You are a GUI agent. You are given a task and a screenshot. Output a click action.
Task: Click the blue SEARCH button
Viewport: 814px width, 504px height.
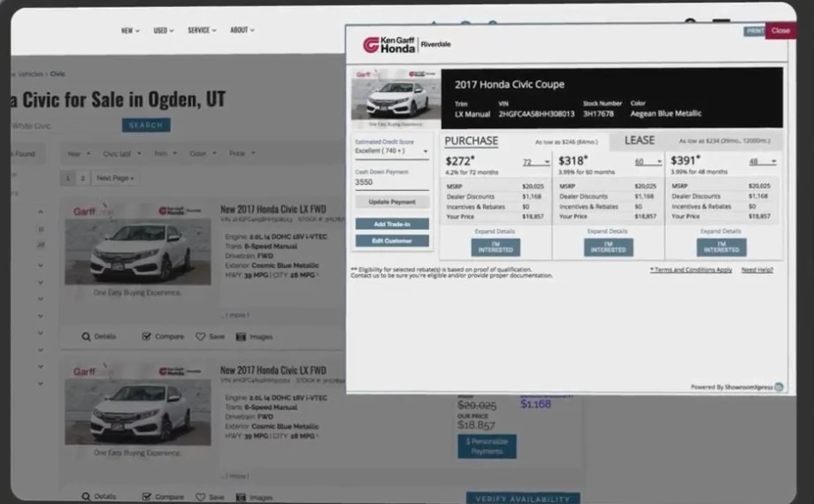click(146, 125)
